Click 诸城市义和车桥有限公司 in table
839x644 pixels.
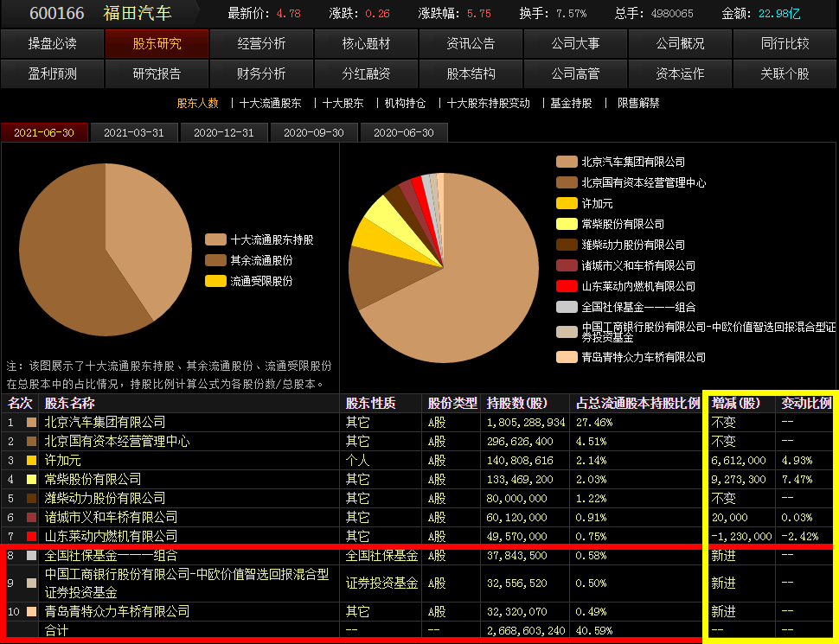pos(111,517)
